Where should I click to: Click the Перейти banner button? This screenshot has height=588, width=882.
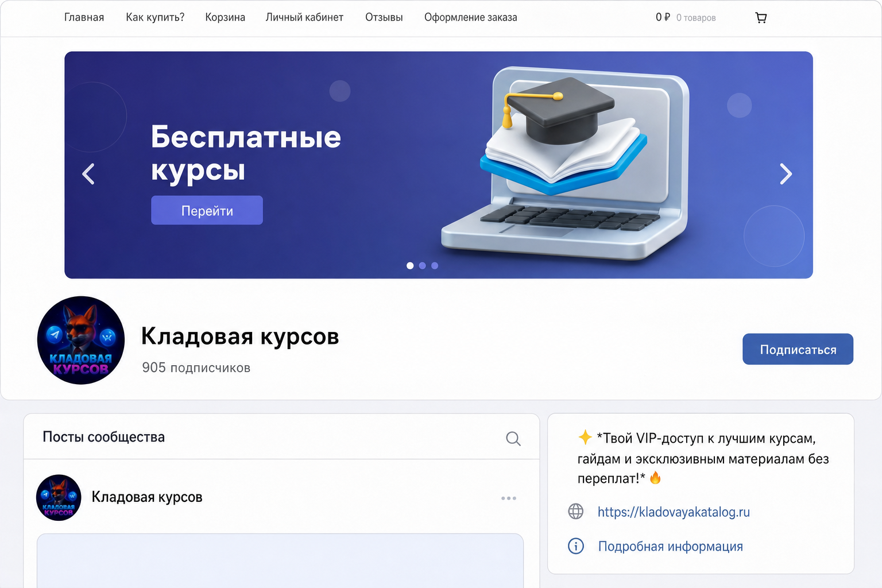click(207, 210)
